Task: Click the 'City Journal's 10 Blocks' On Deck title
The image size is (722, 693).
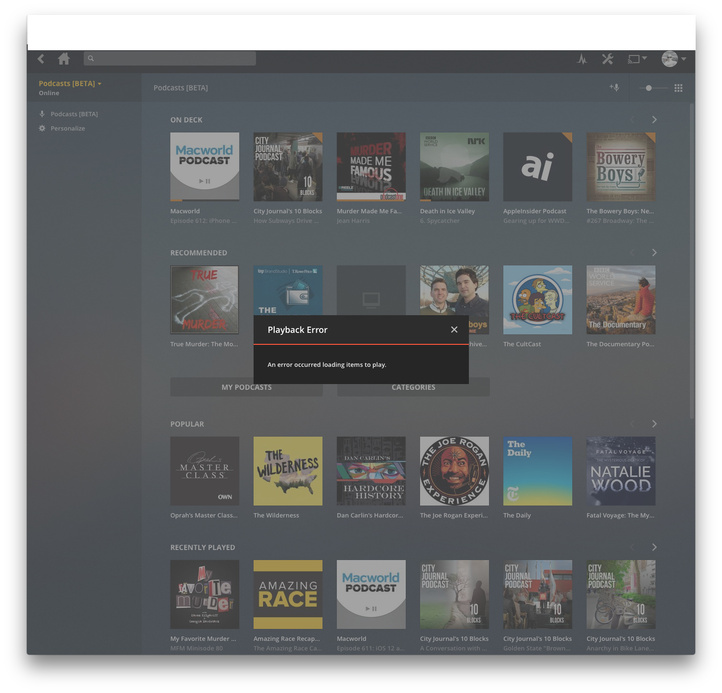Action: click(288, 211)
